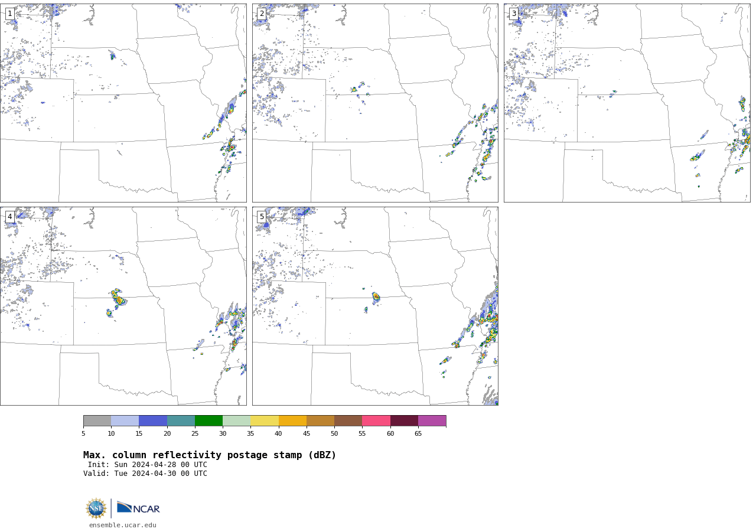Open ensemble member 3 postage stamp map
This screenshot has height=532, width=756.
point(627,103)
